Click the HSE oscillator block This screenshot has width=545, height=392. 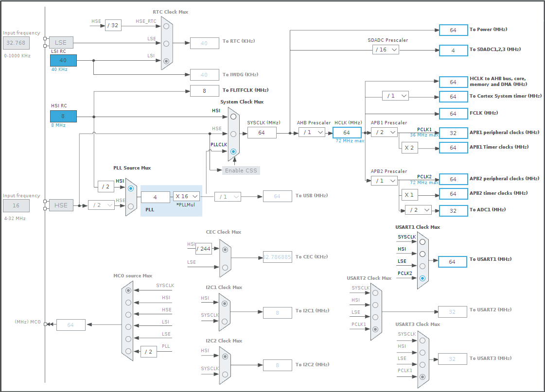(61, 205)
